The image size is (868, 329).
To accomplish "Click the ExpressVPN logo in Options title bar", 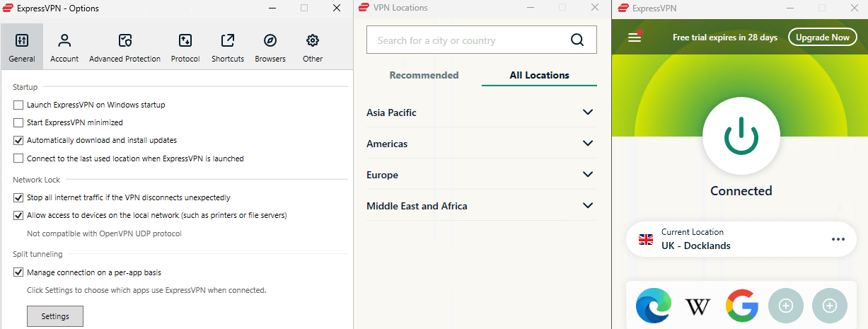I will coord(9,8).
